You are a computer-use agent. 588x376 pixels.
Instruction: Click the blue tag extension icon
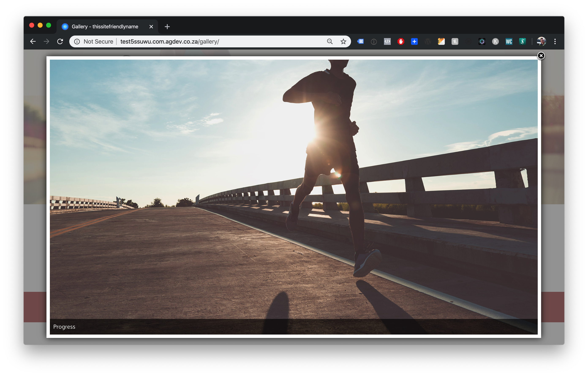(x=360, y=42)
